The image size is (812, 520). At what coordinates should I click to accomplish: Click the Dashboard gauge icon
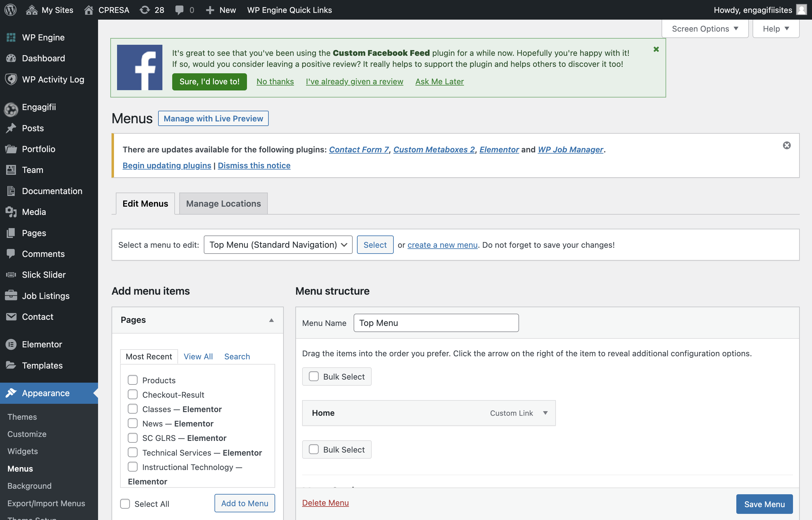pos(11,58)
